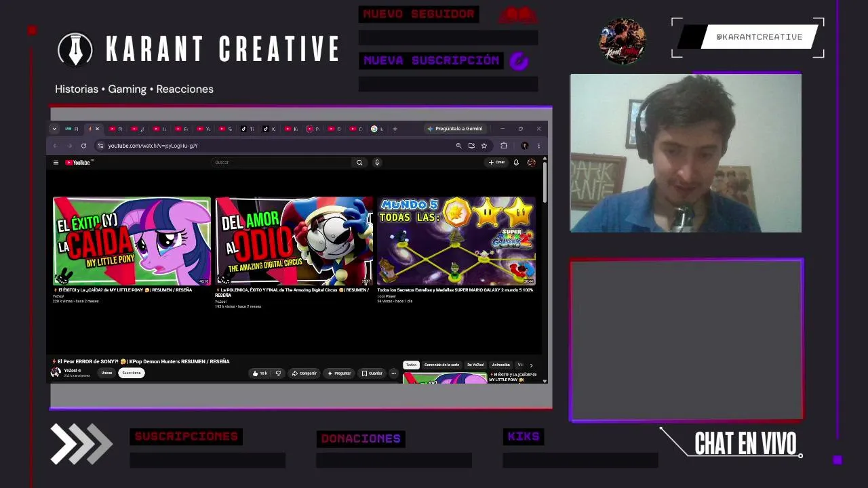Open "La POLEMICA, ÉXITO Y FINAL" video title

pos(293,293)
